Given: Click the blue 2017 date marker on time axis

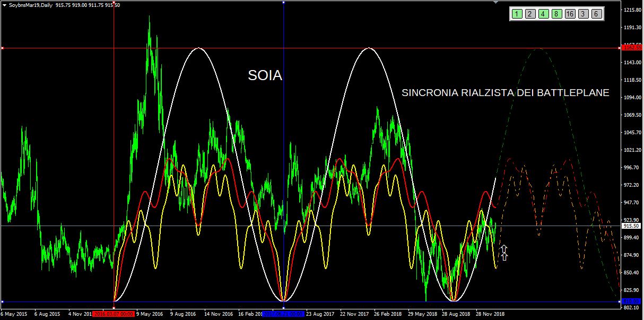Looking at the screenshot, I should [x=284, y=314].
